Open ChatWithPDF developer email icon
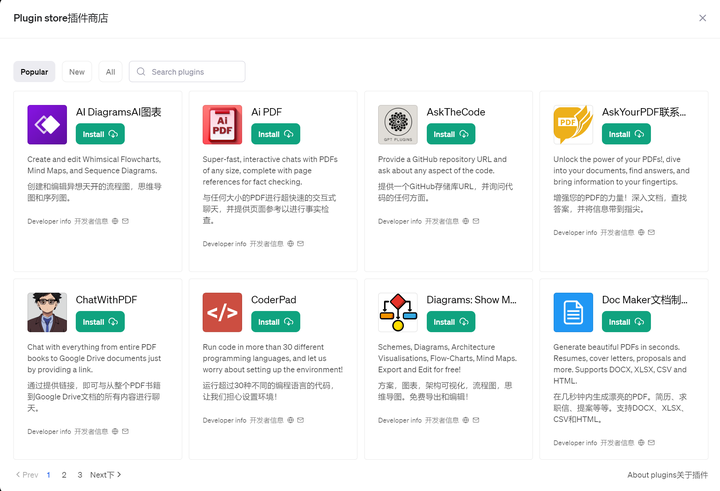 [125, 431]
